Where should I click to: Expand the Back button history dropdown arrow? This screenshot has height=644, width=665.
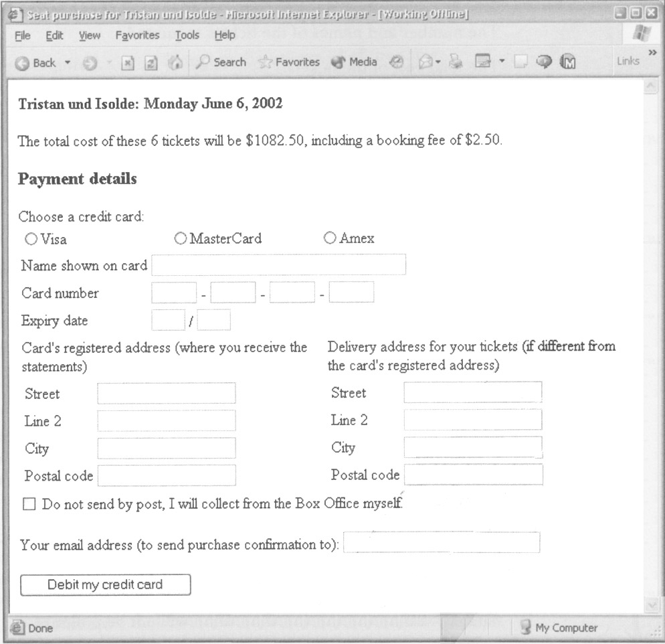point(67,62)
